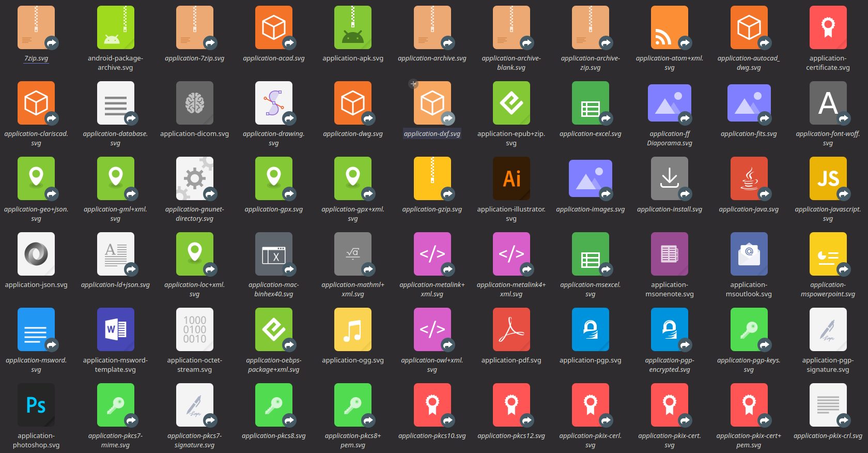Click the 'application-pkcs12.svg' file name
The height and width of the screenshot is (453, 868).
click(x=512, y=436)
